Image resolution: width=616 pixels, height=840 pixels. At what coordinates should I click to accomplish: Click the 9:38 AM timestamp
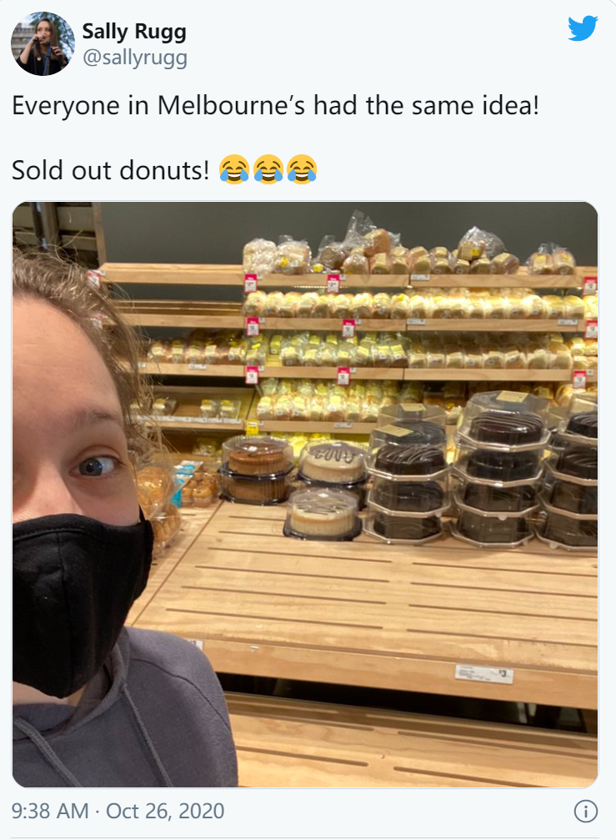tap(52, 811)
